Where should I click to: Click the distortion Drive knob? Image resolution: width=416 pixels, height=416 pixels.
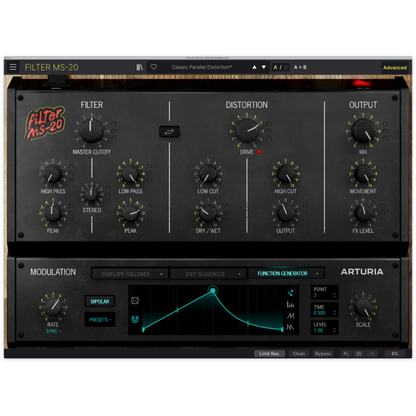[x=247, y=130]
